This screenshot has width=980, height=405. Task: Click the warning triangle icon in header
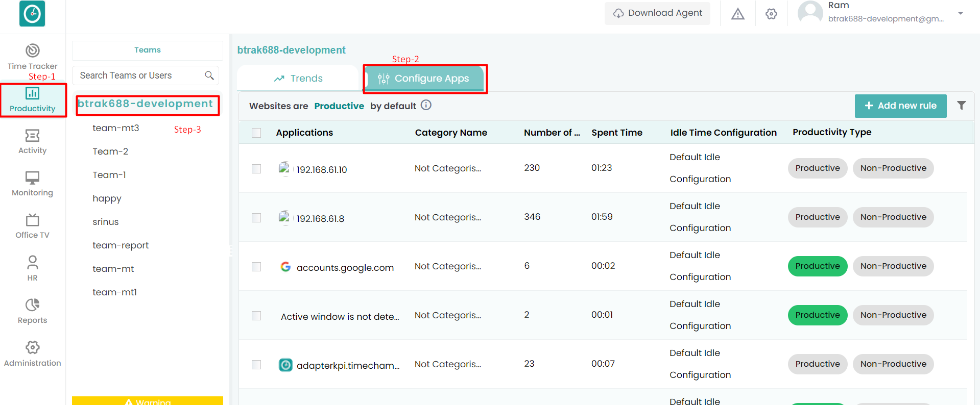(737, 14)
